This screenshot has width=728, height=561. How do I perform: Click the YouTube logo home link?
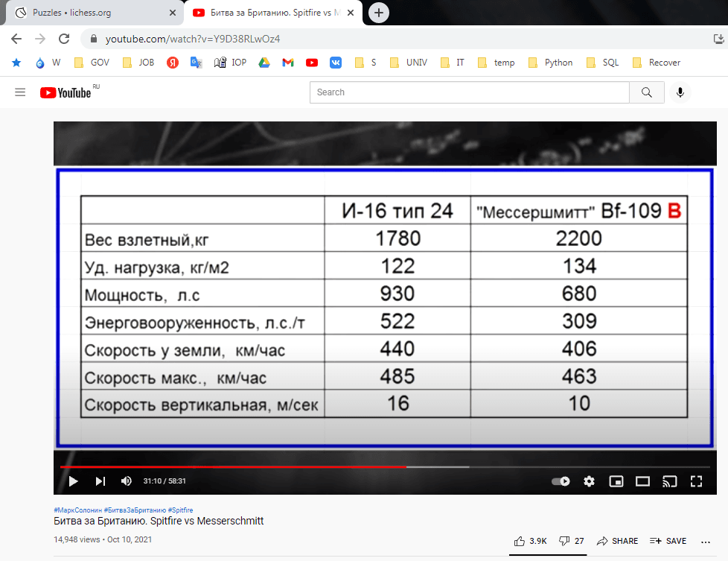coord(67,92)
